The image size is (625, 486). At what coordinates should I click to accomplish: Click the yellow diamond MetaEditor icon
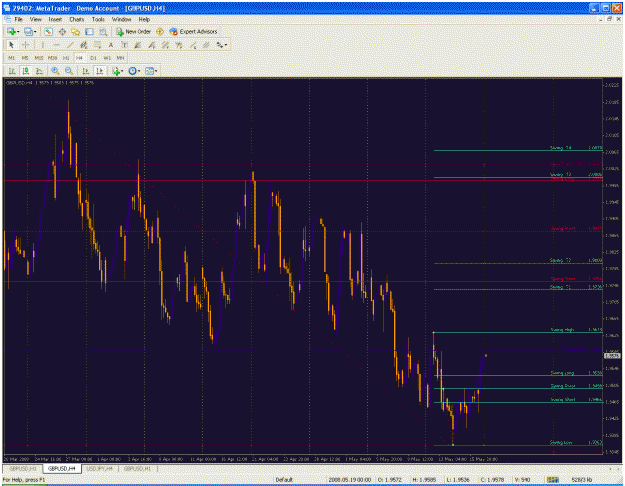(160, 31)
